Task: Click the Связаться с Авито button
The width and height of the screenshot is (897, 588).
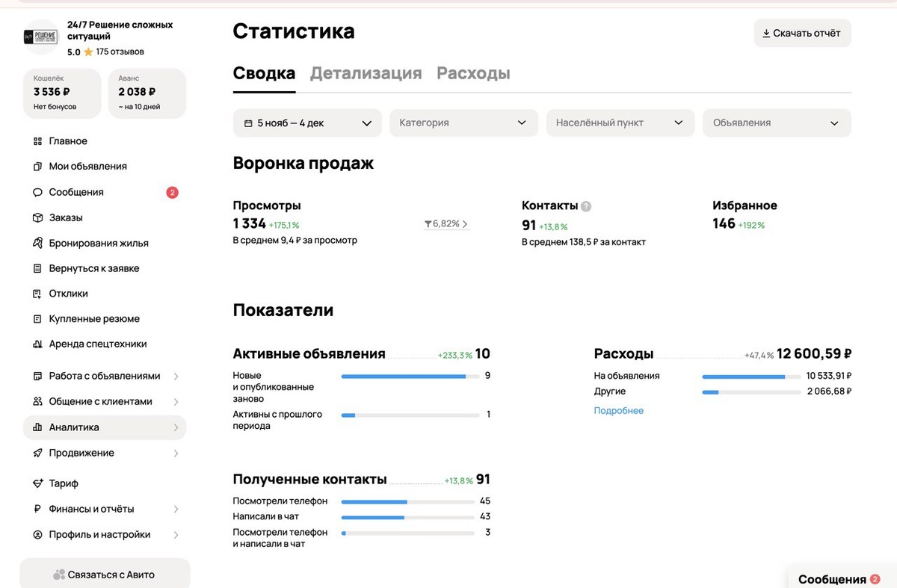Action: click(105, 575)
